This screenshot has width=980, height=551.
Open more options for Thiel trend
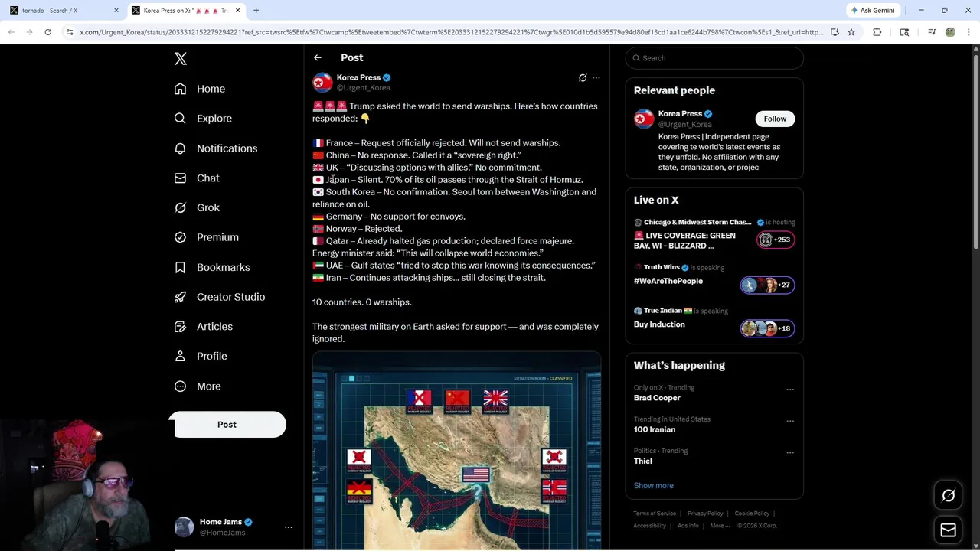790,453
